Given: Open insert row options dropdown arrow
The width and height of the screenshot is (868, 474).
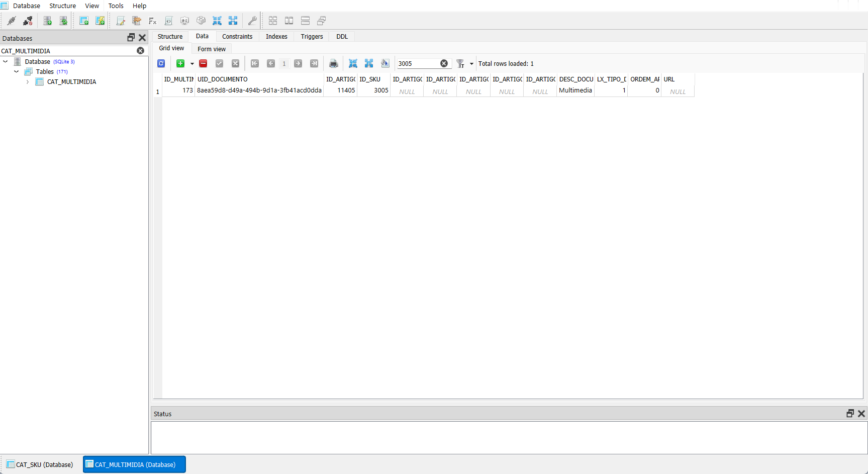Looking at the screenshot, I should (192, 64).
